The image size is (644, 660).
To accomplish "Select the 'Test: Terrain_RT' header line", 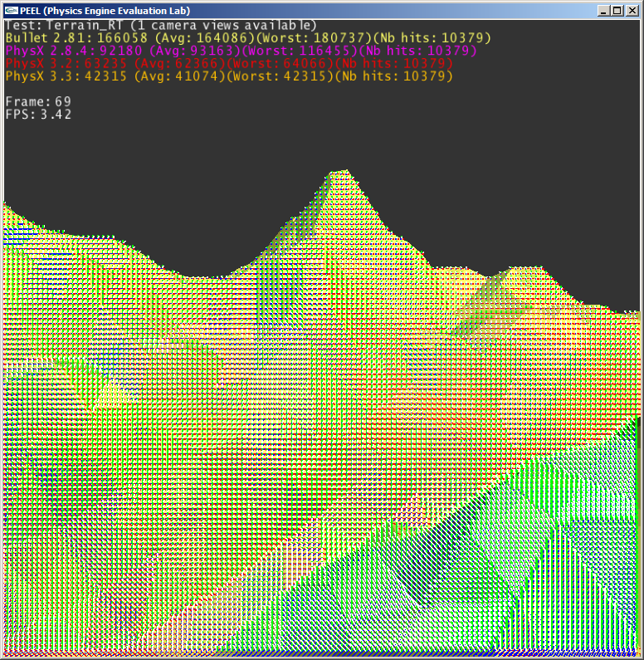I will pos(161,25).
